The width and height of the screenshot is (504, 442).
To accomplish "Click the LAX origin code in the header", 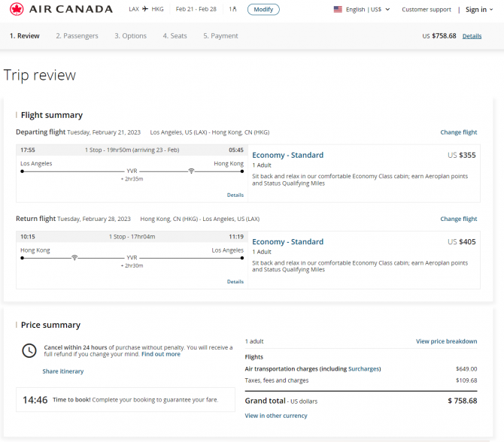I will [134, 9].
